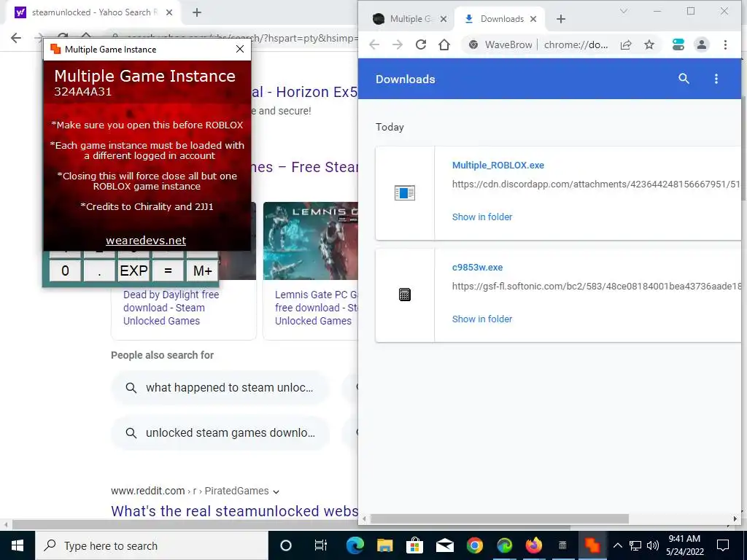Open the Windows Start menu
Screen dimensions: 747x560
[18, 545]
